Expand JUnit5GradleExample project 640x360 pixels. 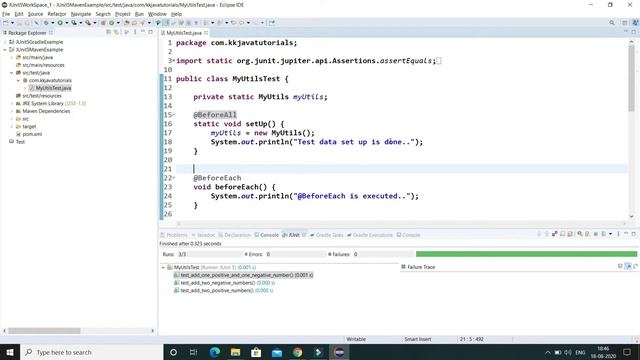5,42
